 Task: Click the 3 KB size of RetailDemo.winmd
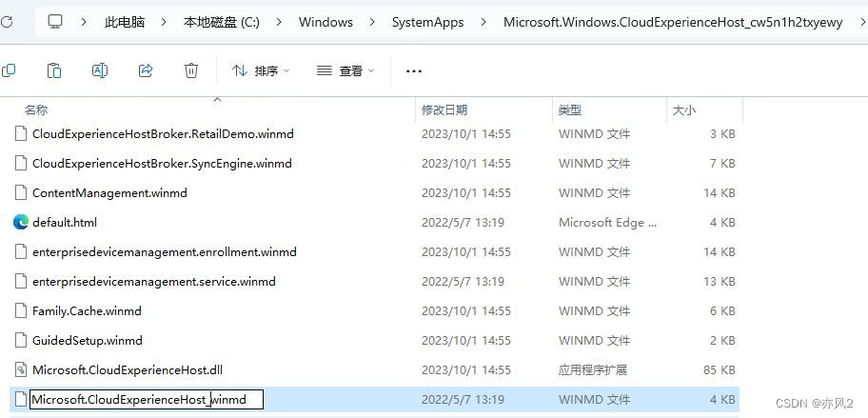[722, 133]
